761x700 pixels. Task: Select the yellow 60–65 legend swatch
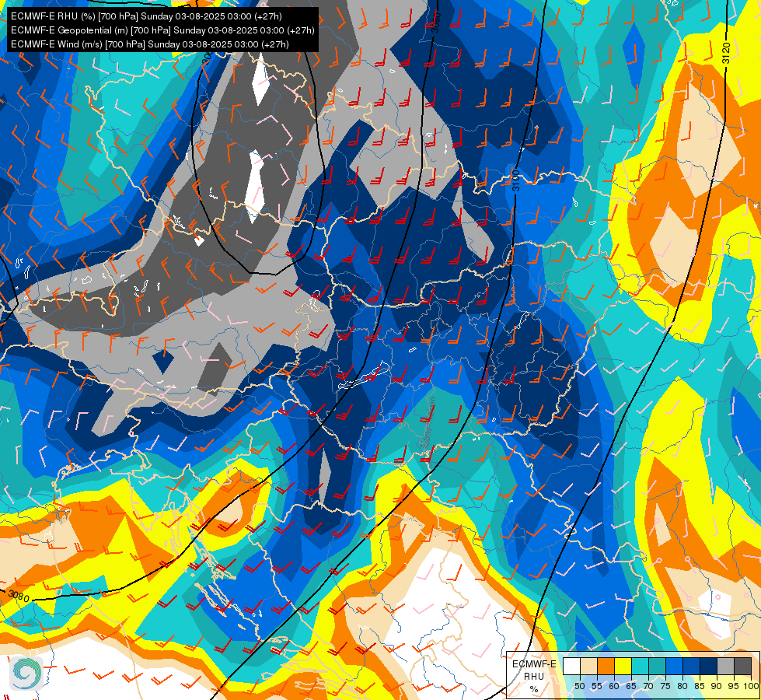[x=623, y=666]
